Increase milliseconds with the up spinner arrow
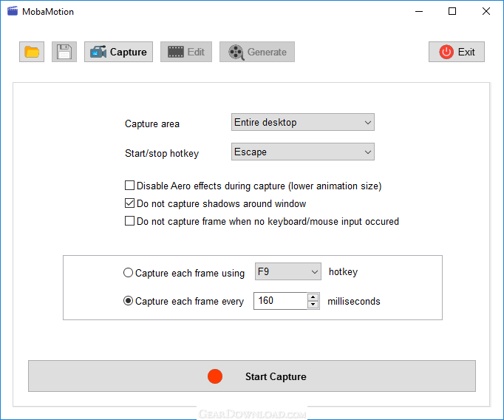Screen dimensions: 504x420 pos(313,297)
